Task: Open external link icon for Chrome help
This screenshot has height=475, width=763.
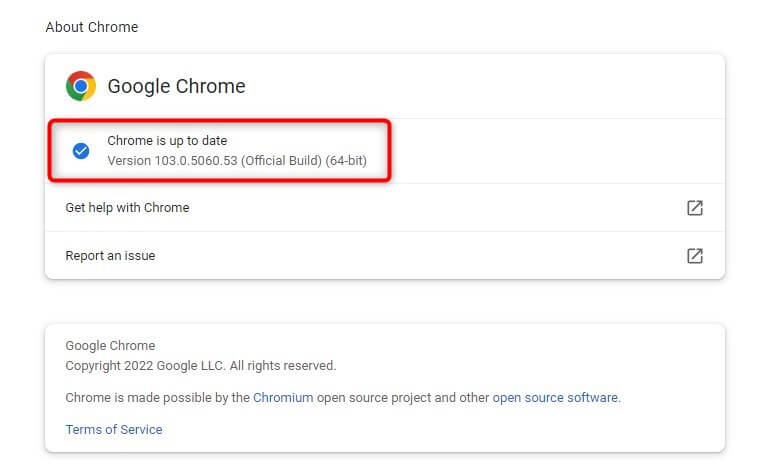Action: pyautogui.click(x=694, y=208)
